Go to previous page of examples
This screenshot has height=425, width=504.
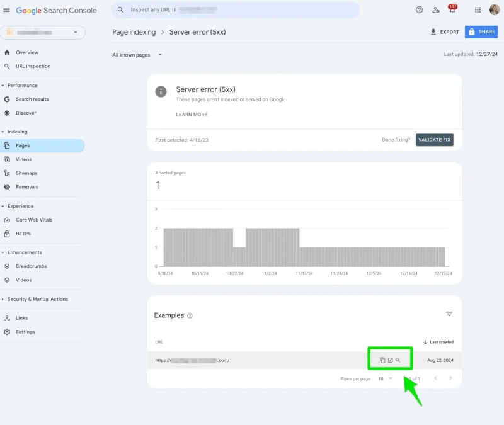pyautogui.click(x=435, y=378)
